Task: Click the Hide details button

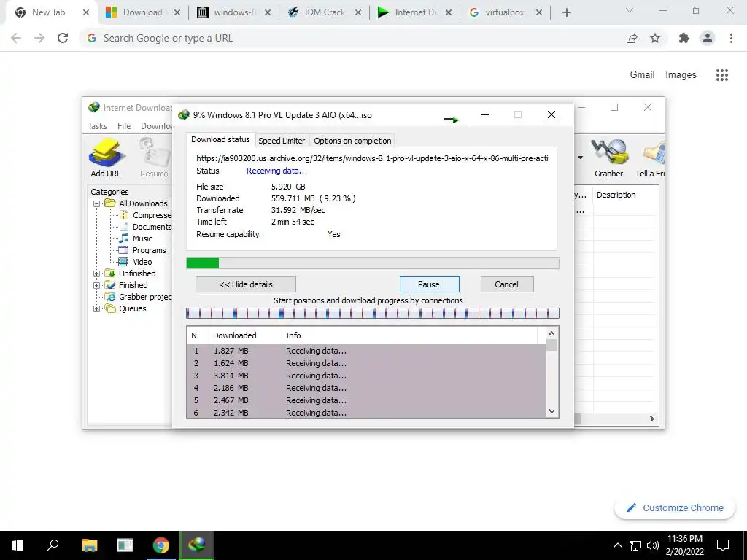Action: coord(246,284)
